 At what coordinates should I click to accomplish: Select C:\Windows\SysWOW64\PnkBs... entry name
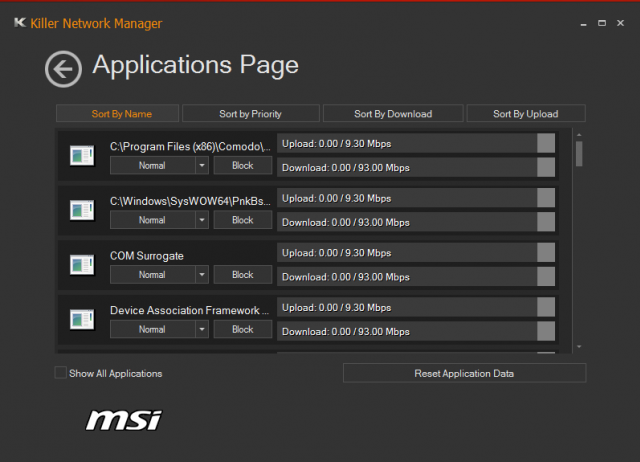(x=190, y=201)
